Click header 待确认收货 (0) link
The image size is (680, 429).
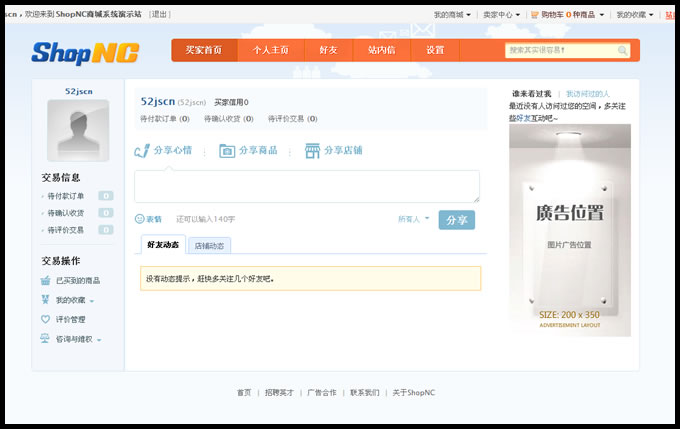(x=229, y=118)
